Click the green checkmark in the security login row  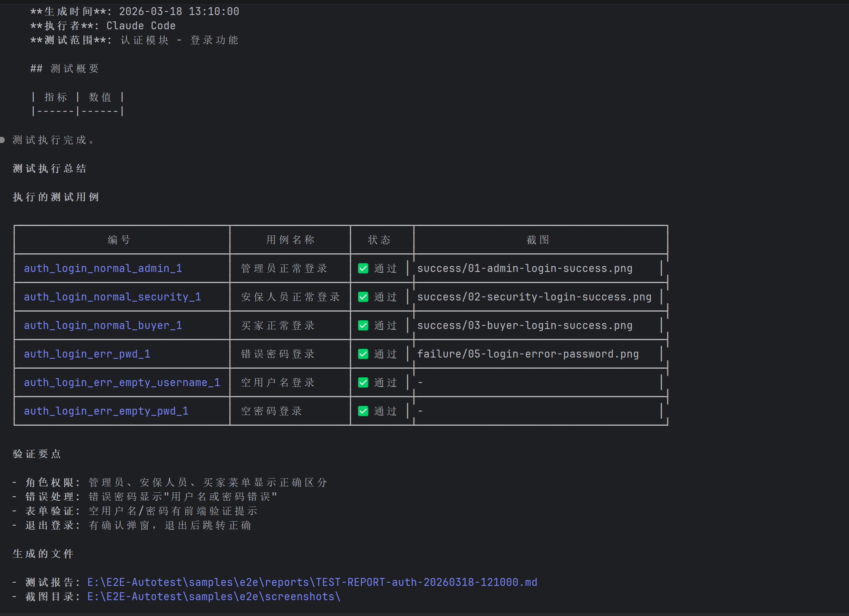363,297
